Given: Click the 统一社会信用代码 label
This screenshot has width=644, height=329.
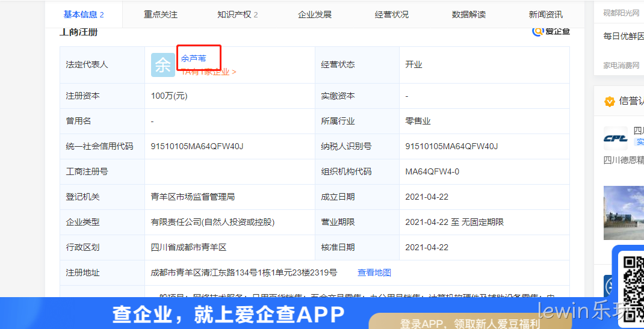Looking at the screenshot, I should (99, 146).
